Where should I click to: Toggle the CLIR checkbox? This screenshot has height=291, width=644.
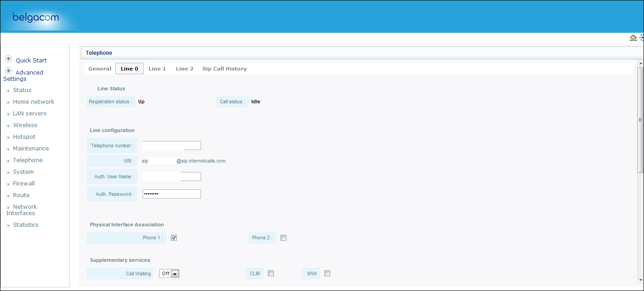[x=271, y=273]
